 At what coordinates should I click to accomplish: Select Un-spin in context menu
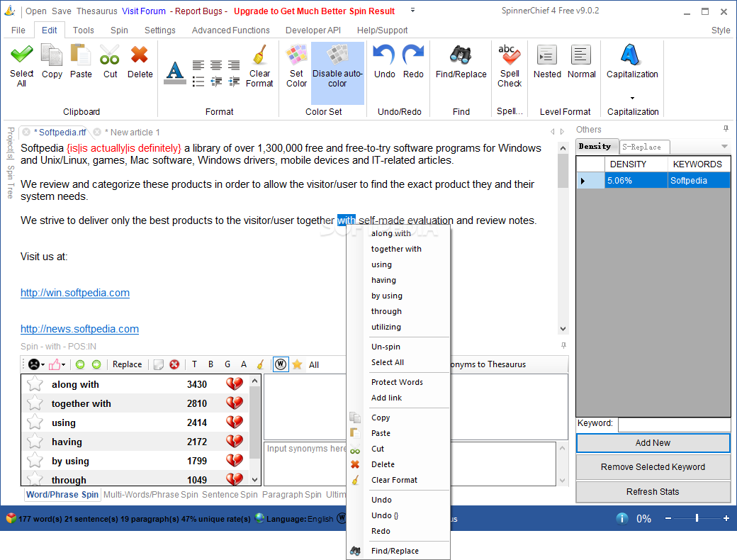[386, 347]
